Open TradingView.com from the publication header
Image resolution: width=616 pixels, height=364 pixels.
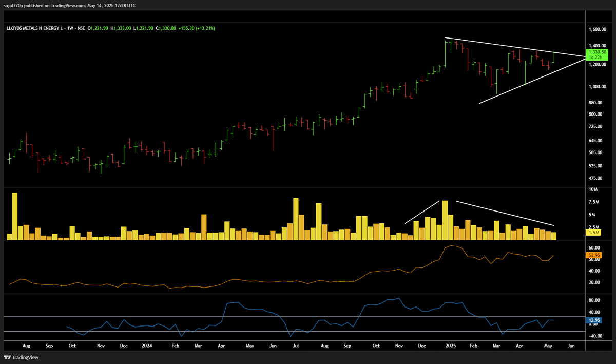[x=67, y=5]
